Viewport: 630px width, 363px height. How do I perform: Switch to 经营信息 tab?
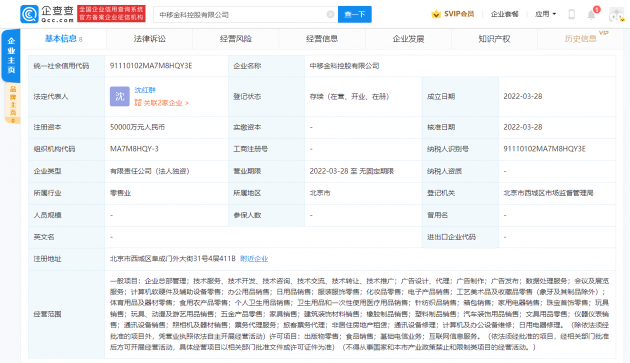click(322, 39)
